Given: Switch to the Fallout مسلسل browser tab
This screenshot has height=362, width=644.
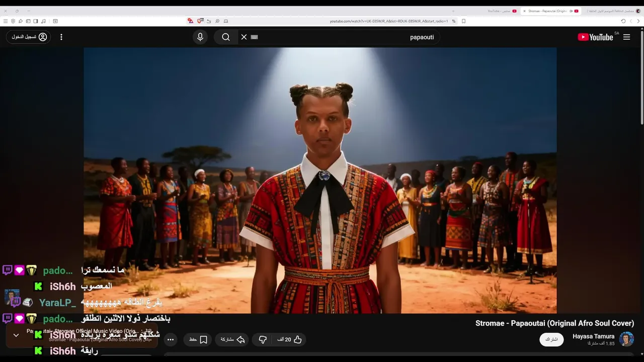Looking at the screenshot, I should click(x=613, y=11).
